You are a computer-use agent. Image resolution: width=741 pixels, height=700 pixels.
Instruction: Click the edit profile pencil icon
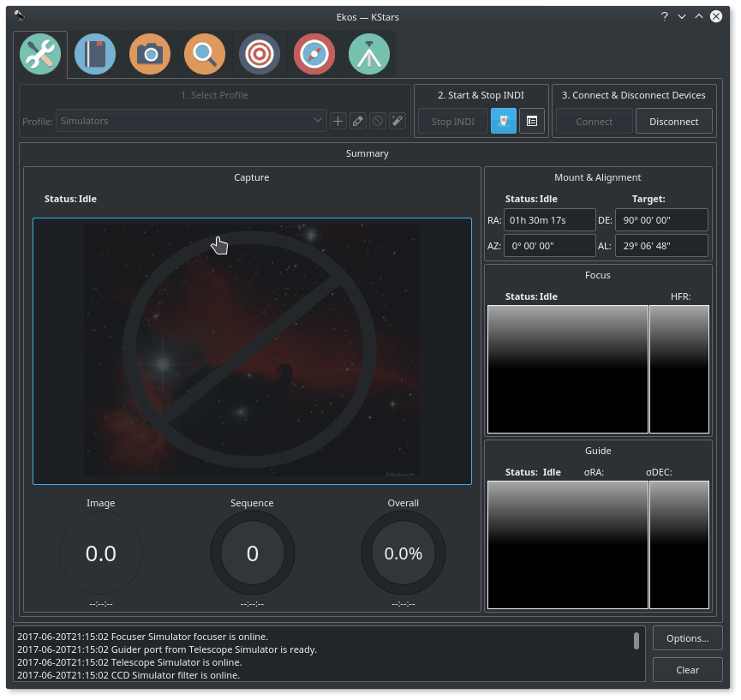[x=357, y=122]
